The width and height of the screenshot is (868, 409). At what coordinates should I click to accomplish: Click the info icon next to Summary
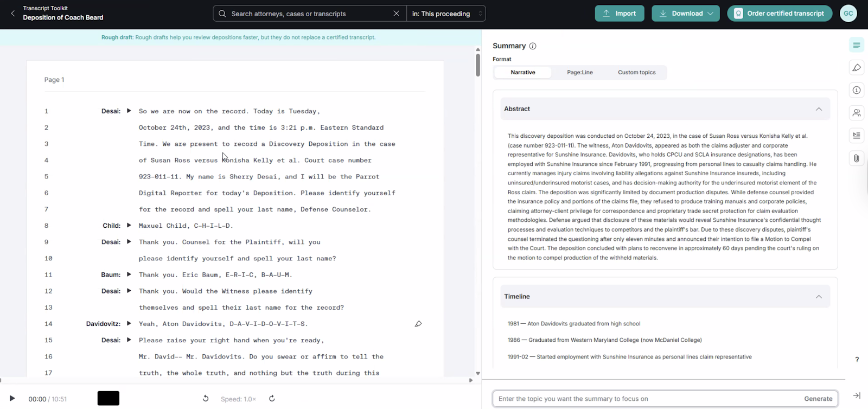[533, 46]
